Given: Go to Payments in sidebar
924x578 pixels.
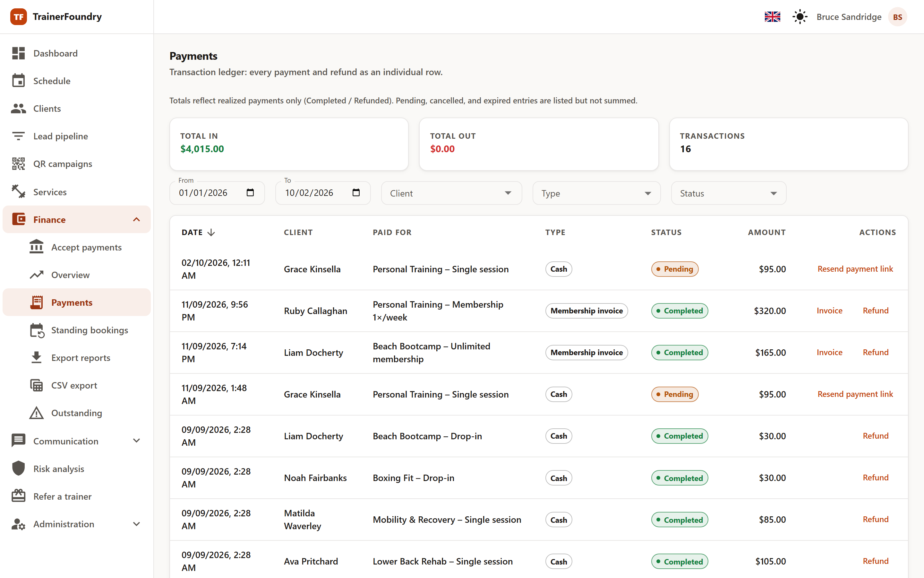Looking at the screenshot, I should point(76,302).
